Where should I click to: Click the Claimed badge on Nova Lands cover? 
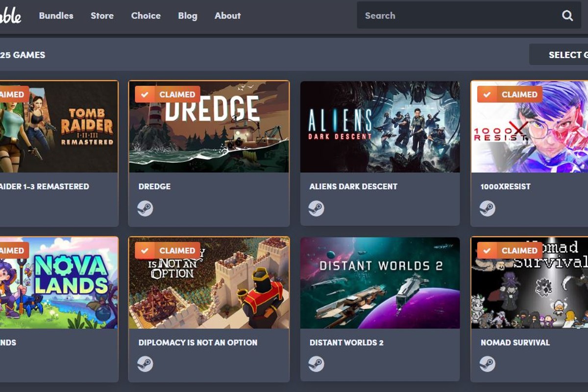(14, 250)
